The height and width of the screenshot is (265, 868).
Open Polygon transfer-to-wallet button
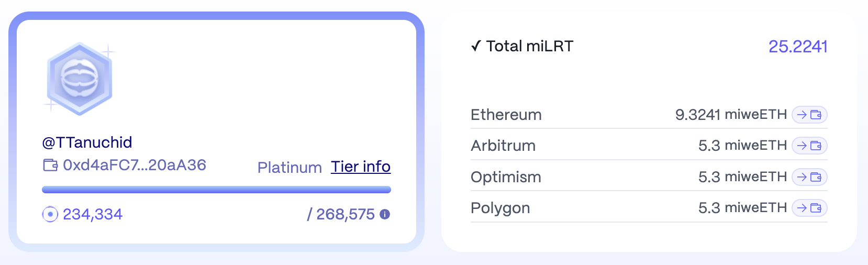809,208
